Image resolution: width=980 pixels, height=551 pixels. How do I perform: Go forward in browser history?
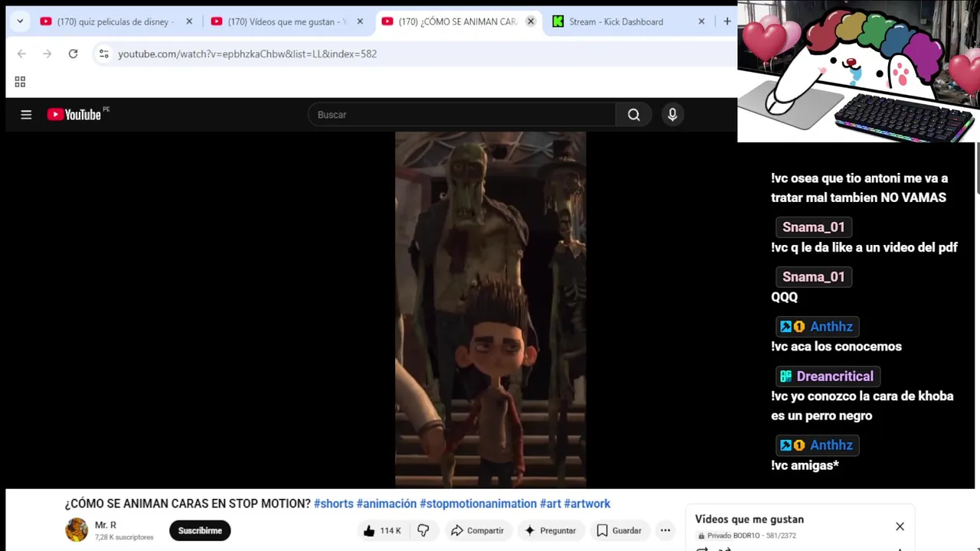point(47,54)
